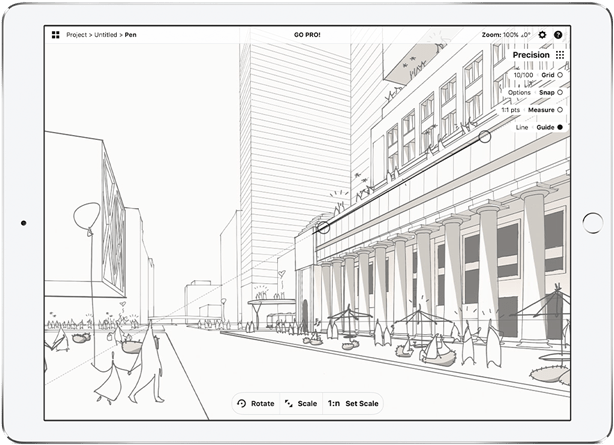Go to Untitled in the breadcrumb

(106, 35)
